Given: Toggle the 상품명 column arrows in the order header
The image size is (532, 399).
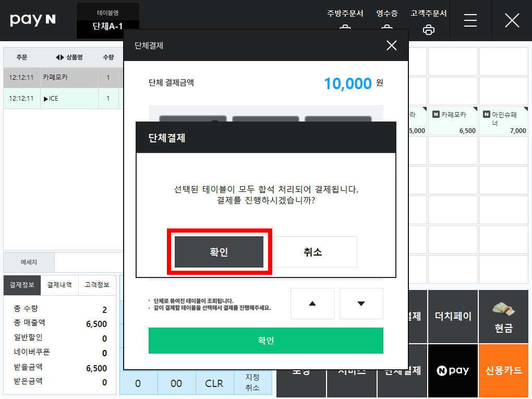Looking at the screenshot, I should [59, 57].
